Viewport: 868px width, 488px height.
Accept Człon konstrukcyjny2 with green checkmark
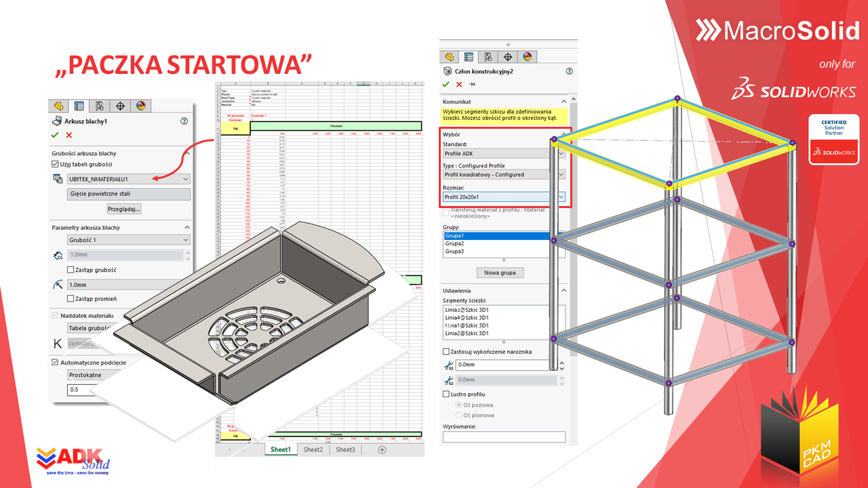[446, 84]
